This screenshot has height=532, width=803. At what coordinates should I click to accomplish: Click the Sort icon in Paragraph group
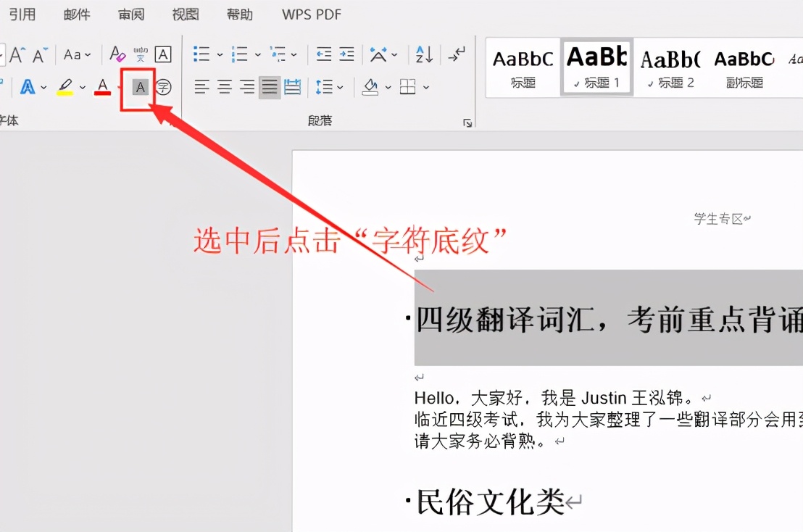[423, 54]
